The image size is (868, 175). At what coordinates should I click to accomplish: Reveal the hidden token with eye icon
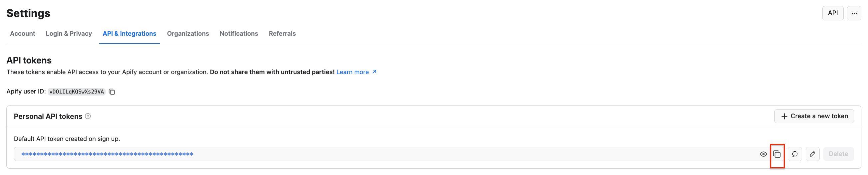(x=763, y=154)
